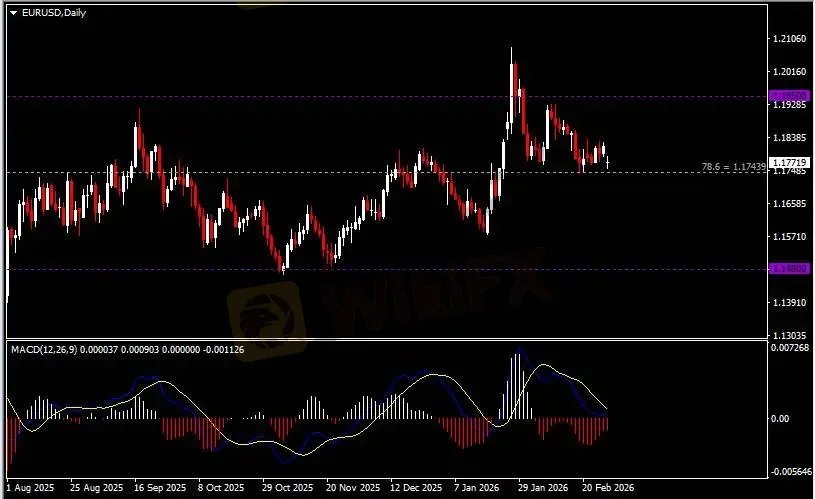Click the MACD scale value 0.007268
Viewport: 815px width, 499px height.
[x=790, y=347]
